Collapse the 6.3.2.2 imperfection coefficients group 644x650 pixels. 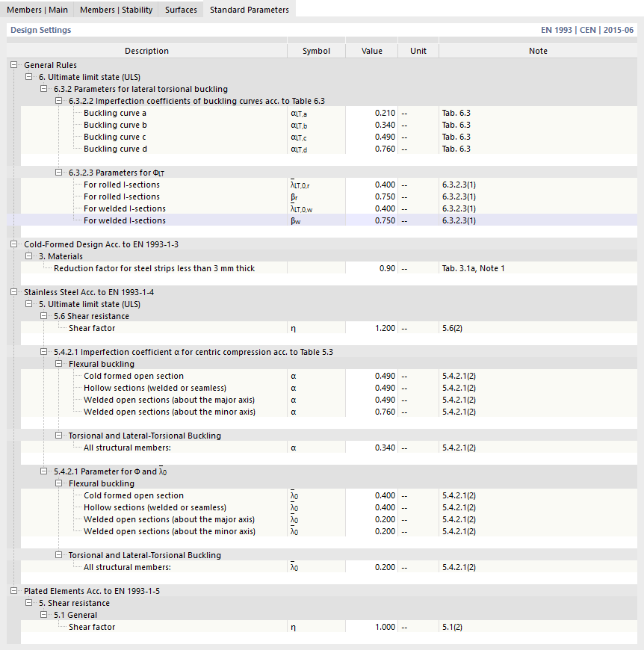(x=58, y=101)
